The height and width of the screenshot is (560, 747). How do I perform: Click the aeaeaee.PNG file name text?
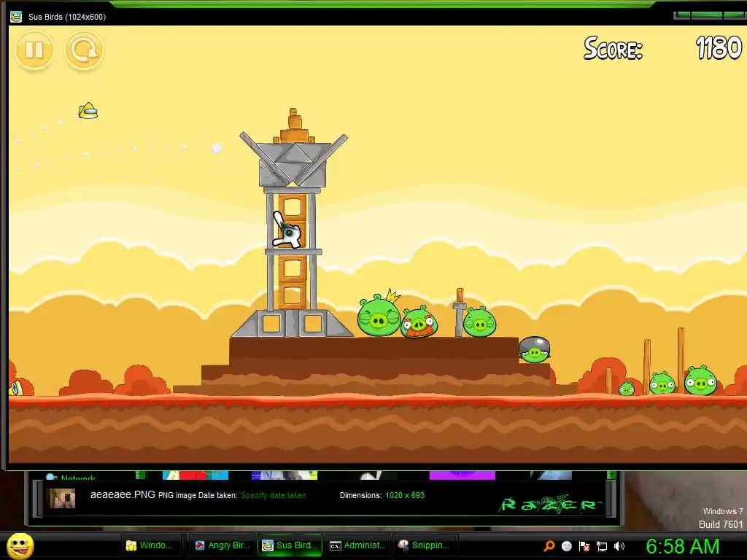(123, 494)
